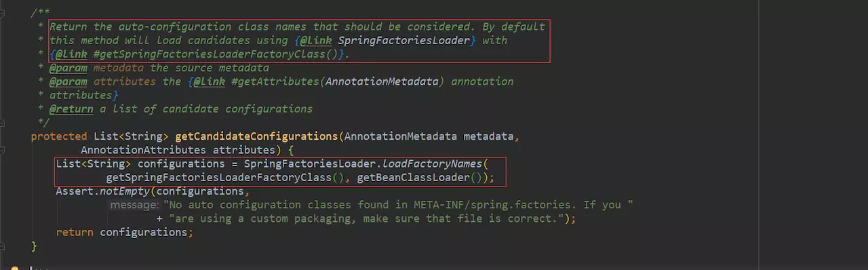Screen dimensions: 868x270
Task: Collapse the Javadoc comment fold marker
Action: click(2, 14)
